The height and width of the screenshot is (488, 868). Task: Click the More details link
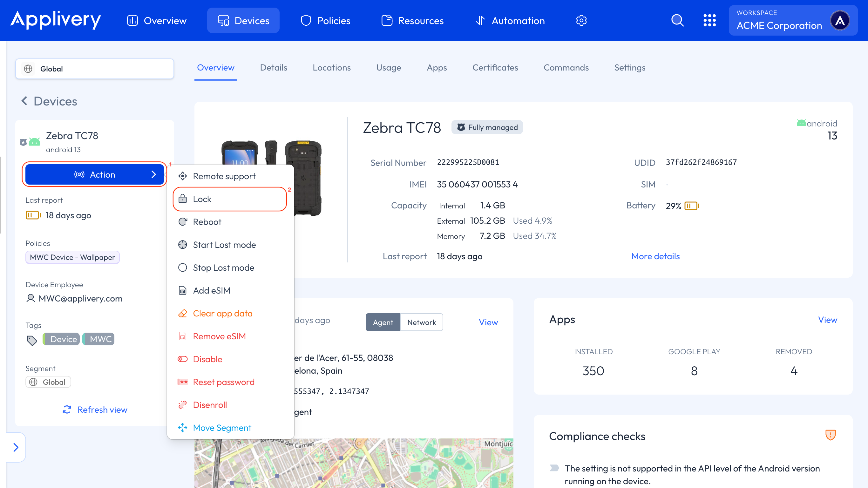(655, 256)
